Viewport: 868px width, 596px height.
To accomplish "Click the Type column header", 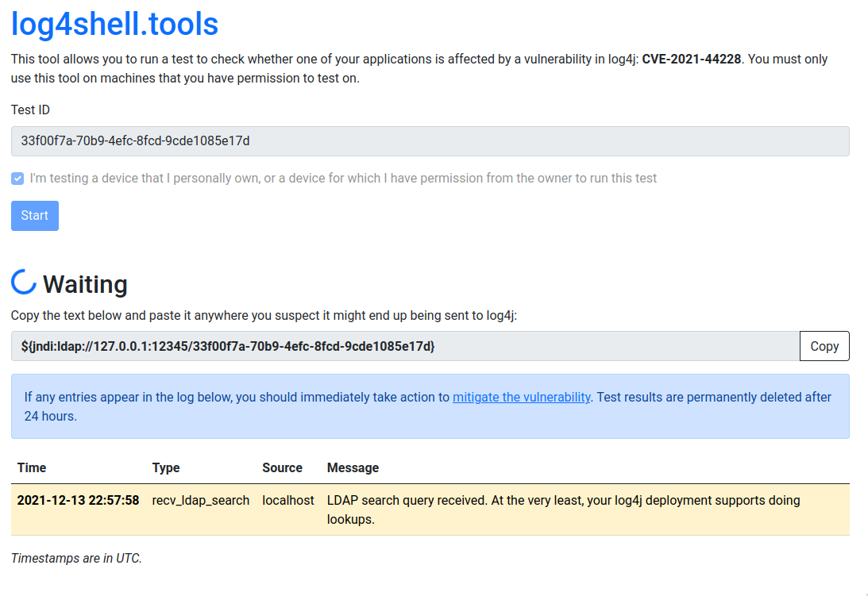I will [x=166, y=467].
